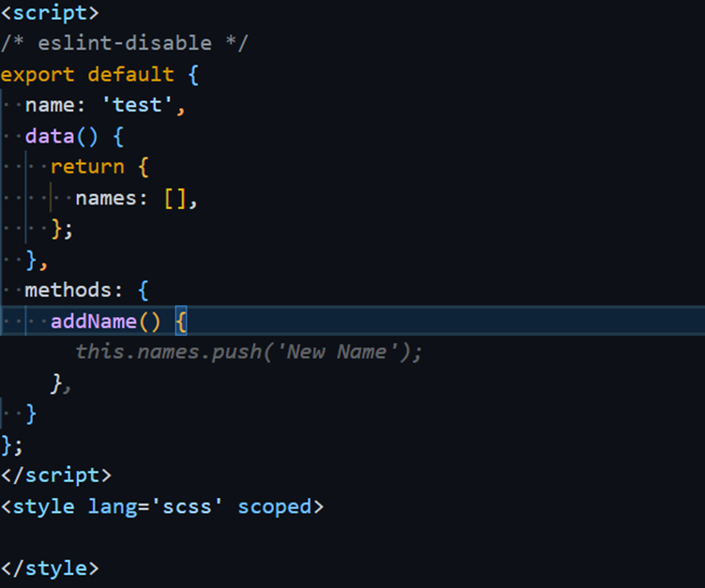Click the opening script tag
This screenshot has height=588, width=705.
tap(50, 12)
